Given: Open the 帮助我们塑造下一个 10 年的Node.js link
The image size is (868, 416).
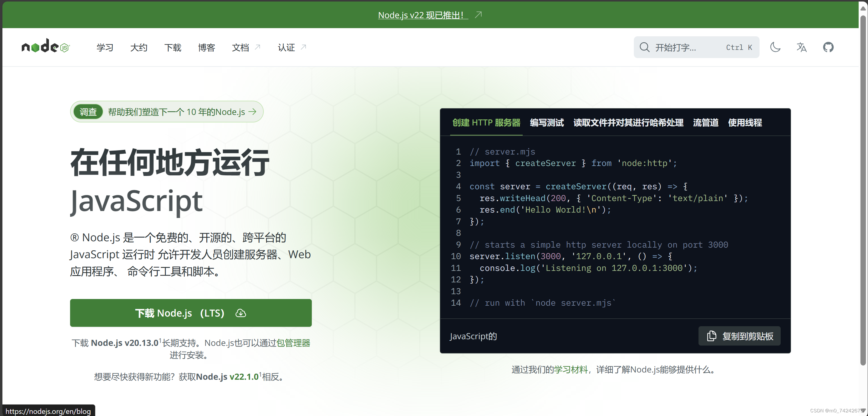Looking at the screenshot, I should tap(182, 112).
